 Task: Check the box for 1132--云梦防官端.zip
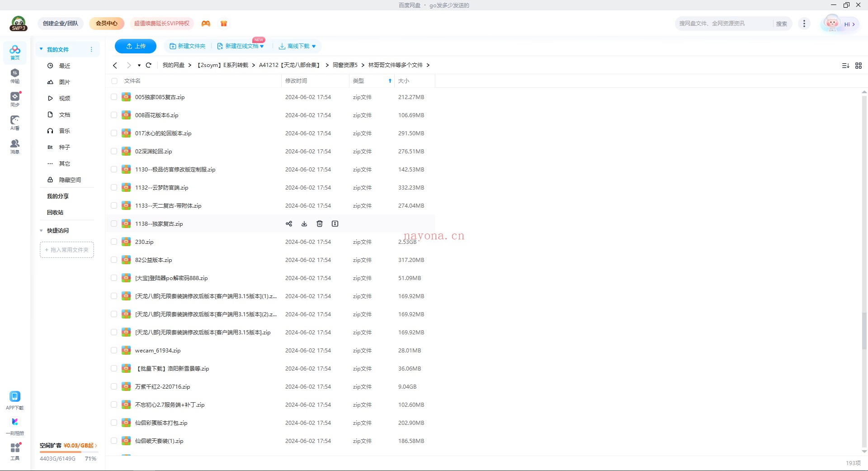[114, 187]
